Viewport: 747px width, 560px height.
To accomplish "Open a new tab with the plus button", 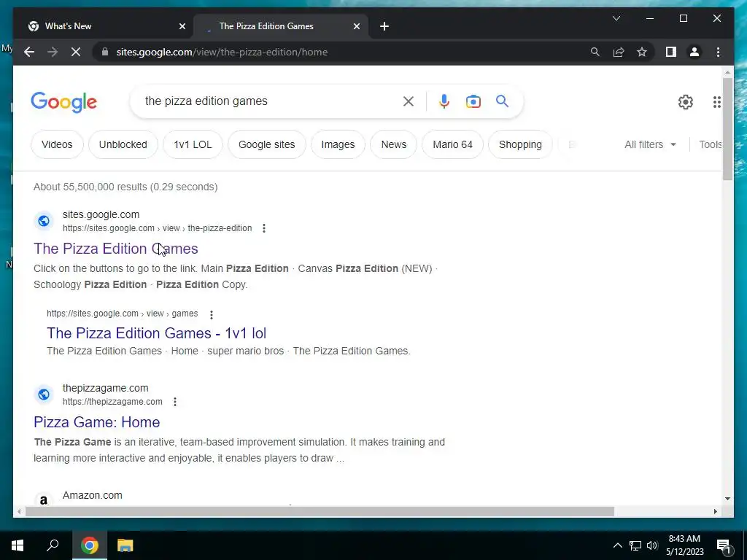I will coord(384,26).
